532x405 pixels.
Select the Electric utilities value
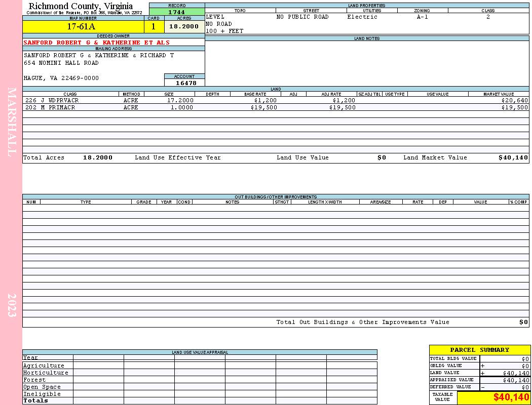tap(362, 17)
